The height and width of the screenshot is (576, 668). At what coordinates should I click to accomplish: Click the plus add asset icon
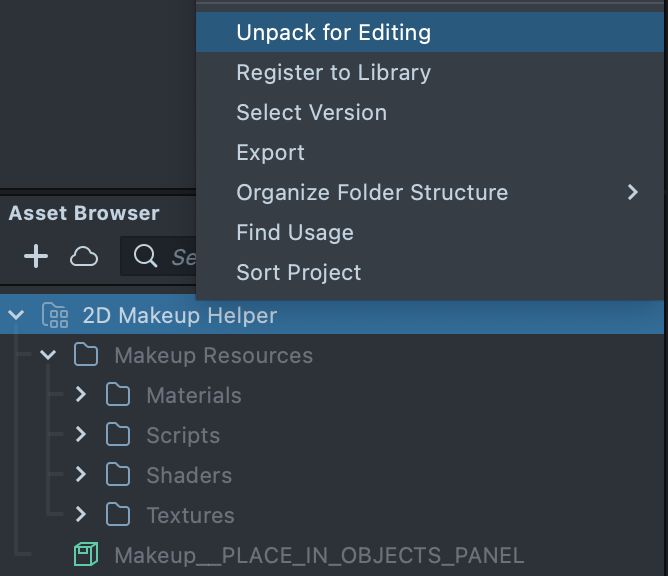tap(36, 257)
